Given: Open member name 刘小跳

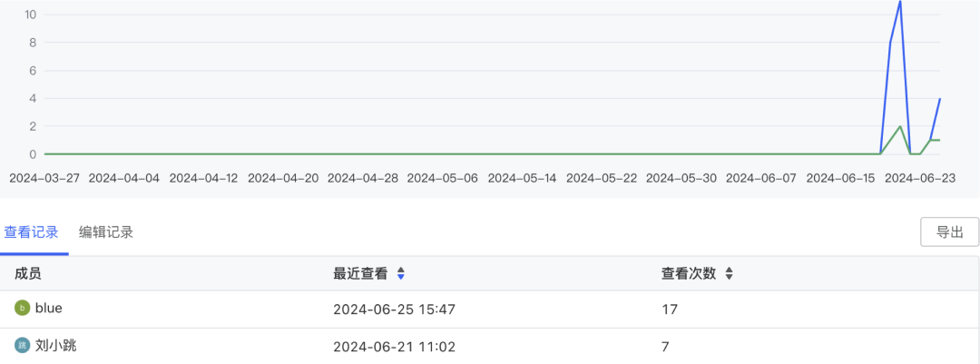Looking at the screenshot, I should coord(55,345).
